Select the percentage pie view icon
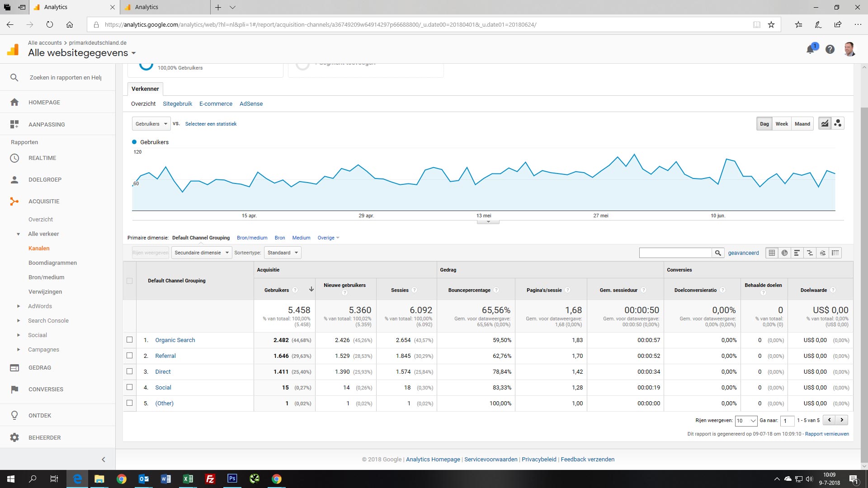This screenshot has height=488, width=868. tap(784, 253)
